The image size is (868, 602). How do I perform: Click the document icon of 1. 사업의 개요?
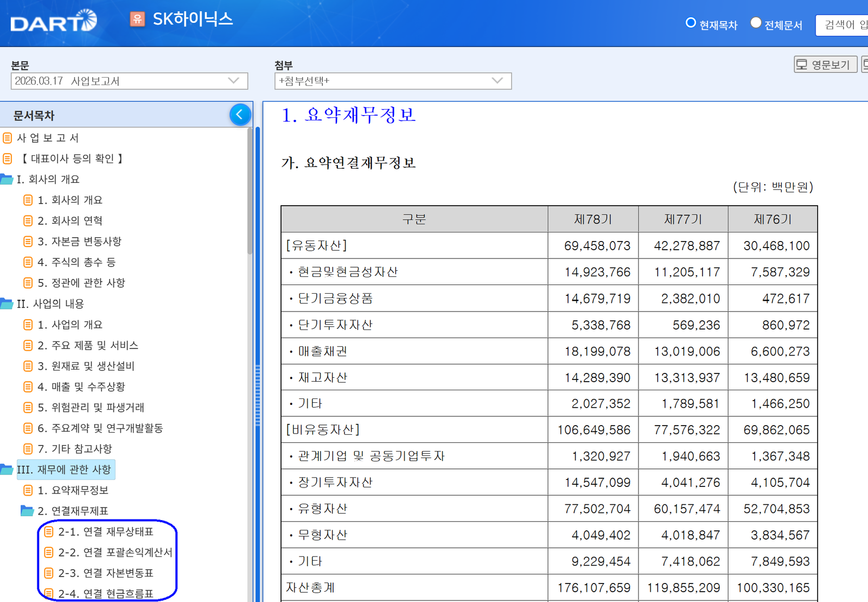[28, 325]
